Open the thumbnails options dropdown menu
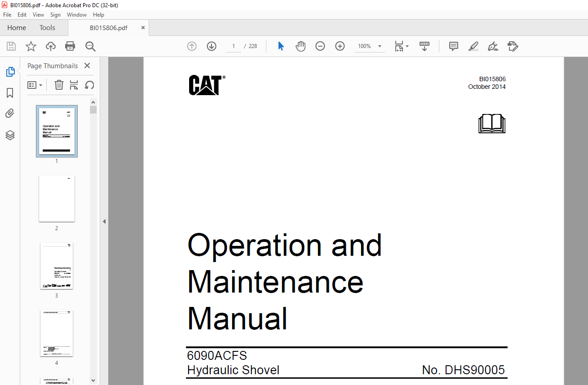 pos(35,85)
